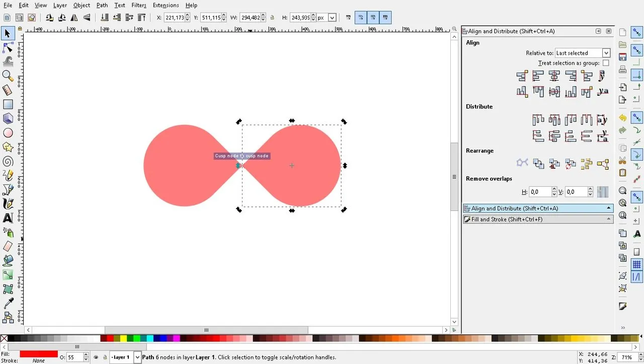Choose the rectangle drawing tool
644x364 pixels.
[x=8, y=104]
